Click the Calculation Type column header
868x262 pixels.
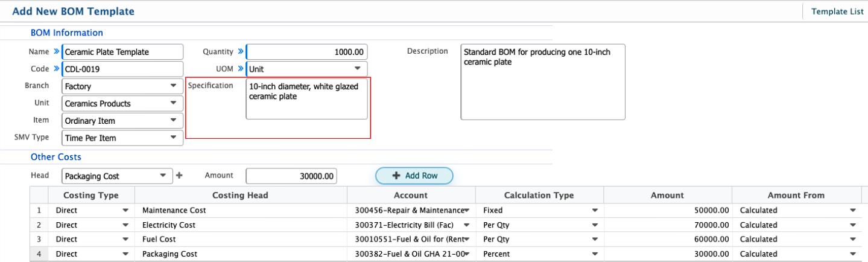coord(539,195)
